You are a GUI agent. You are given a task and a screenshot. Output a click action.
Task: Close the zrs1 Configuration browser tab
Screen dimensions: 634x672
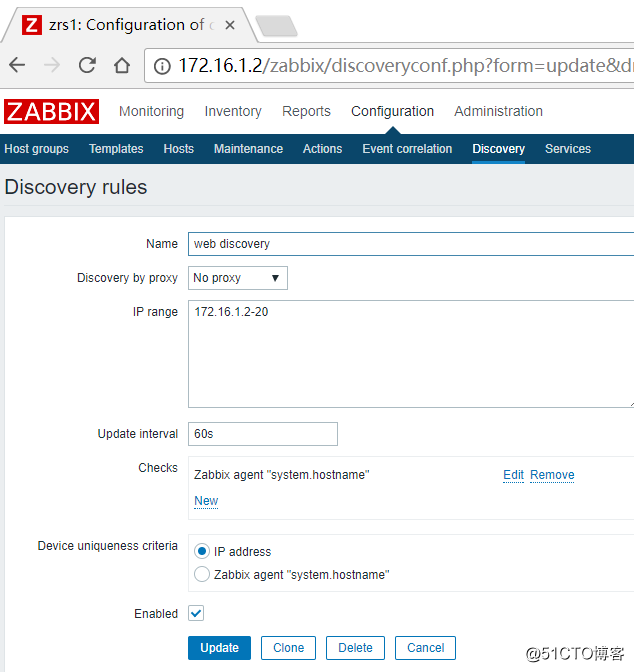[230, 25]
